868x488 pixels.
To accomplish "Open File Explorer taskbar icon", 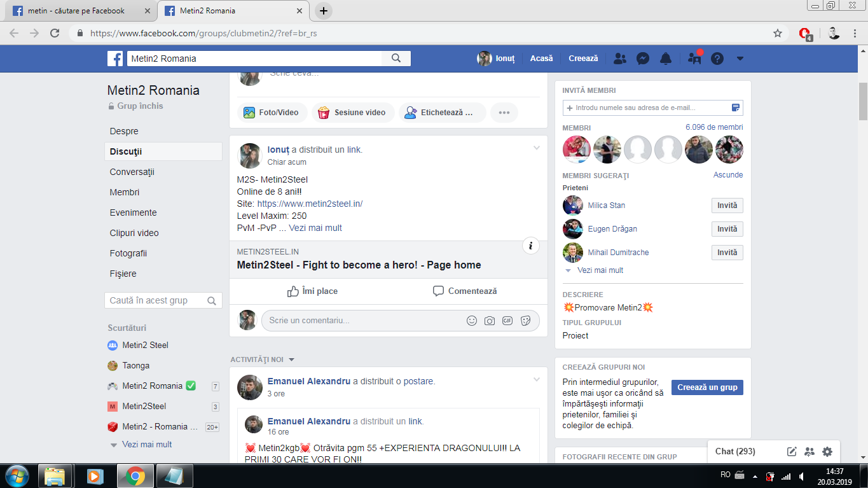I will [55, 476].
